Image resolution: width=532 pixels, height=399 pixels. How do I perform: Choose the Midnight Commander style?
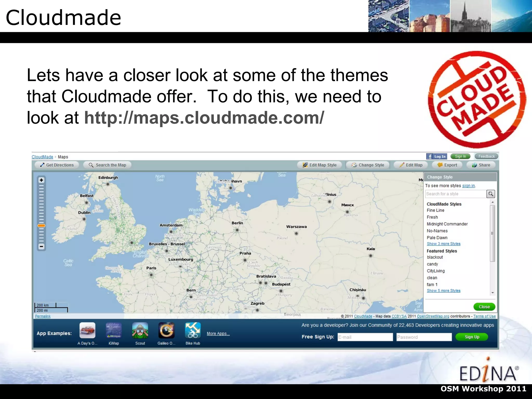coord(447,224)
